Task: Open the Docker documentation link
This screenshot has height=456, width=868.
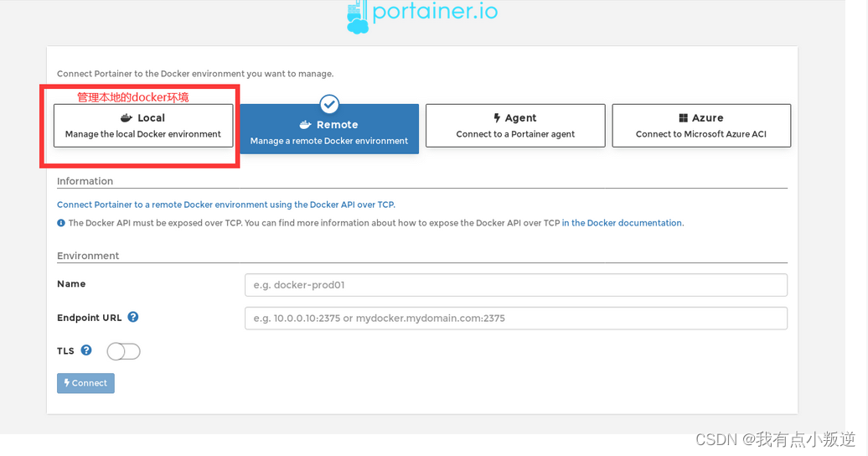Action: [623, 223]
